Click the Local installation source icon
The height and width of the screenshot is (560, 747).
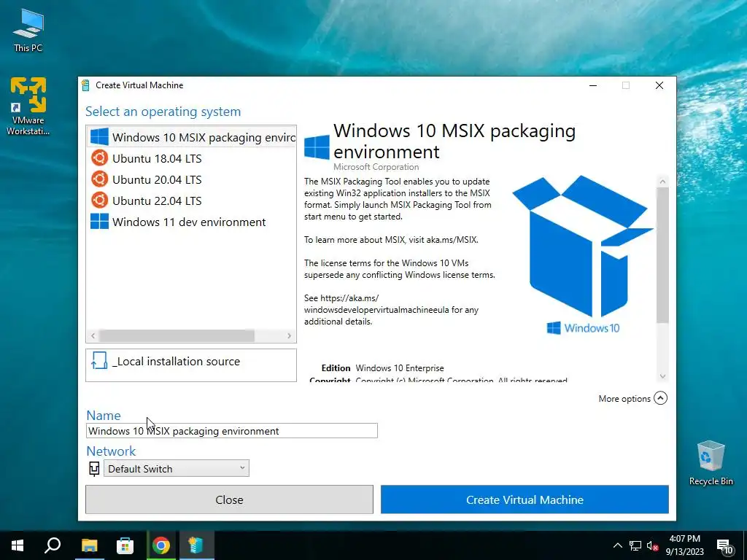(99, 361)
